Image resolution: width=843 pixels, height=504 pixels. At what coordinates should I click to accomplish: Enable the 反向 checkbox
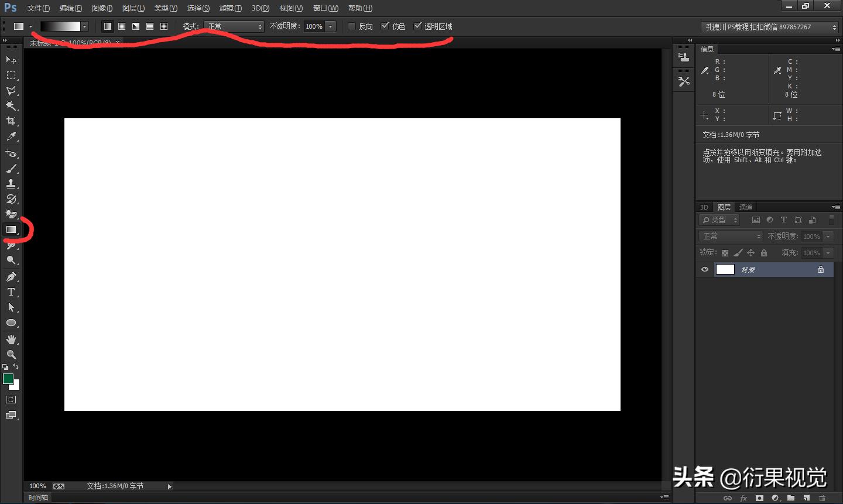351,26
